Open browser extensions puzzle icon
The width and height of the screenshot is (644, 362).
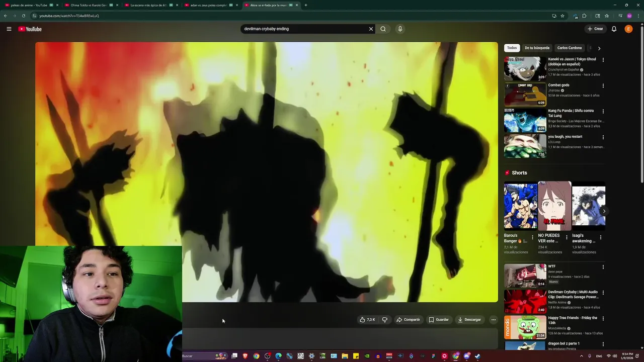coord(584,16)
